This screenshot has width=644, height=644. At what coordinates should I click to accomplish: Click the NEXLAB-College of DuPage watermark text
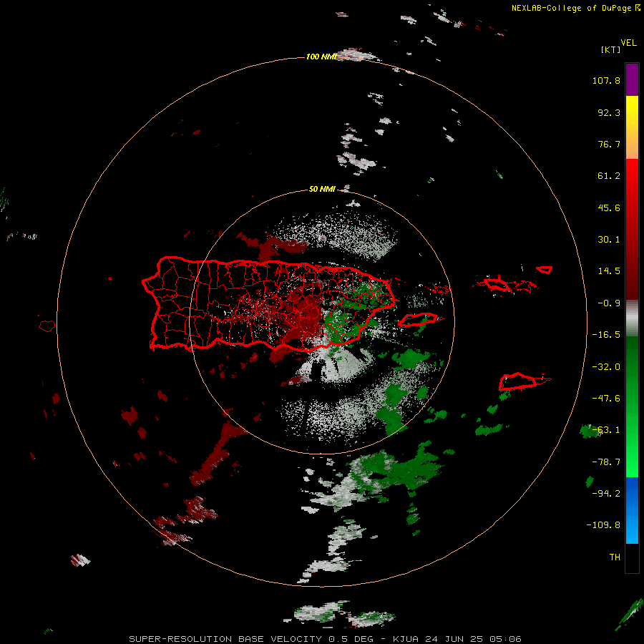click(x=575, y=8)
